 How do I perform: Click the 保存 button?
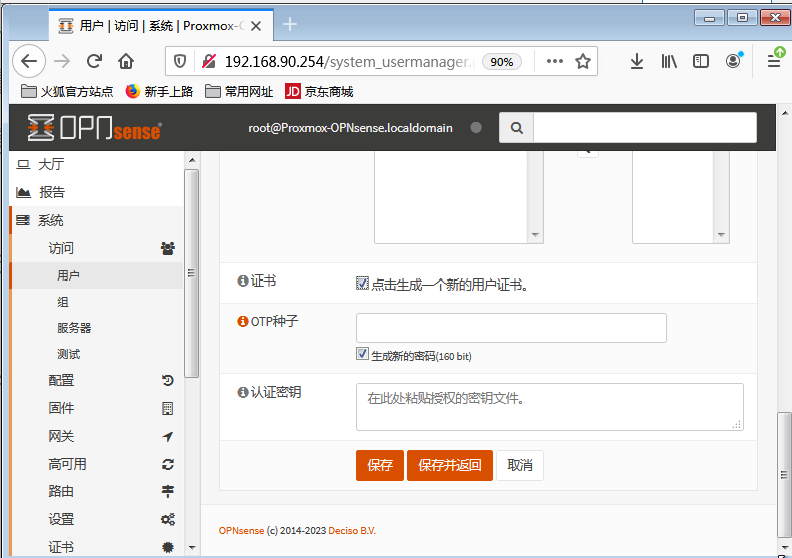point(380,465)
